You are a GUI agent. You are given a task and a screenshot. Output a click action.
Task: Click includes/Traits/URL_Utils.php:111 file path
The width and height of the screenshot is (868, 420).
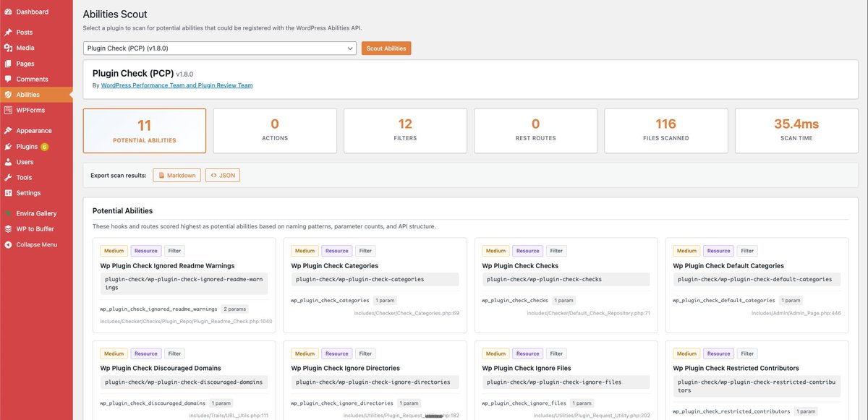click(x=229, y=416)
